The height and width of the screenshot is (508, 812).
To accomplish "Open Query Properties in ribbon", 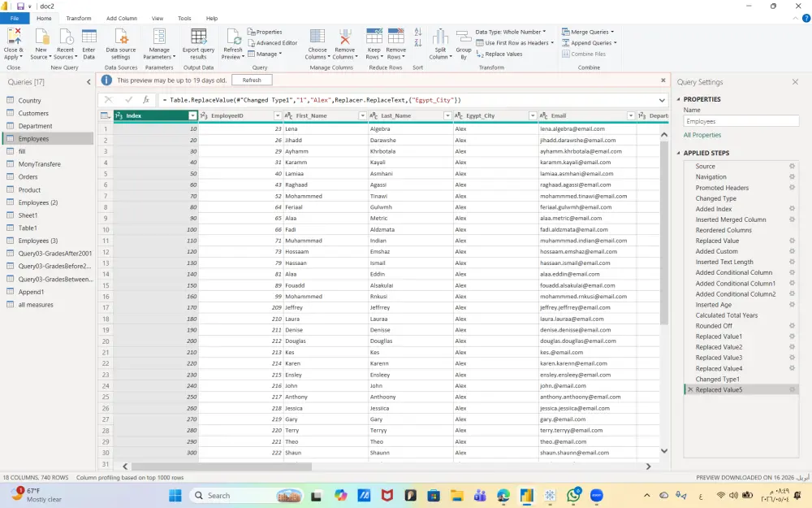I will click(265, 33).
